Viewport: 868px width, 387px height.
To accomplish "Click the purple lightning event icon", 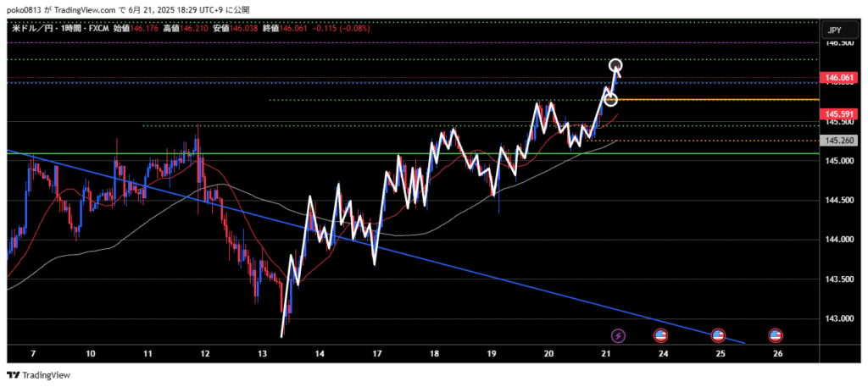I will (618, 335).
